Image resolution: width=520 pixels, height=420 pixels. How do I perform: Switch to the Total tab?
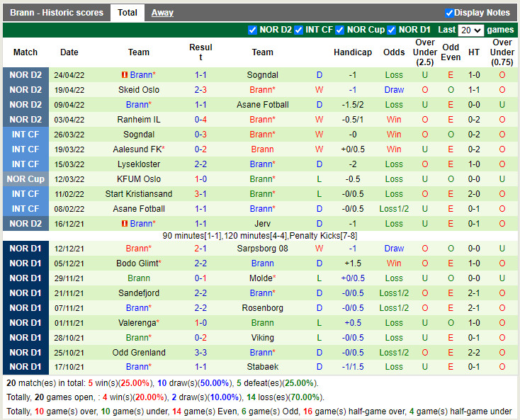point(128,13)
